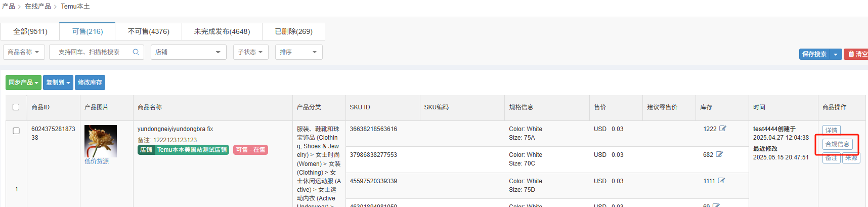This screenshot has width=868, height=207.
Task: Click SKU ID 37986838277553
Action: point(373,155)
